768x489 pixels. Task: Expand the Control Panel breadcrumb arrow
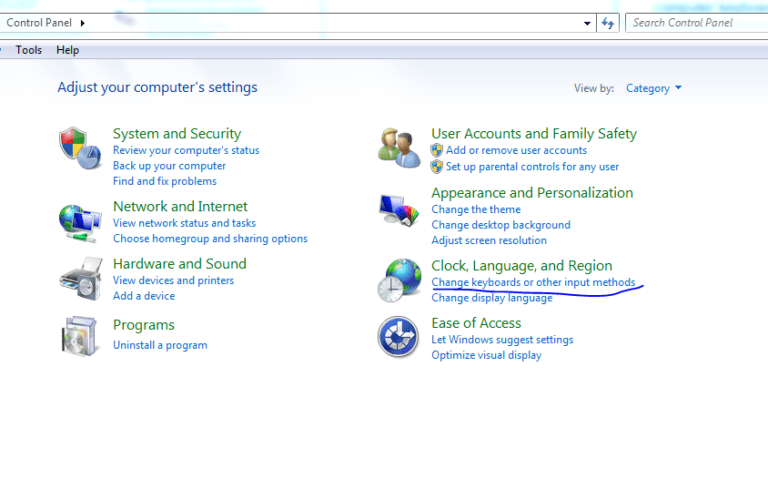(x=82, y=23)
